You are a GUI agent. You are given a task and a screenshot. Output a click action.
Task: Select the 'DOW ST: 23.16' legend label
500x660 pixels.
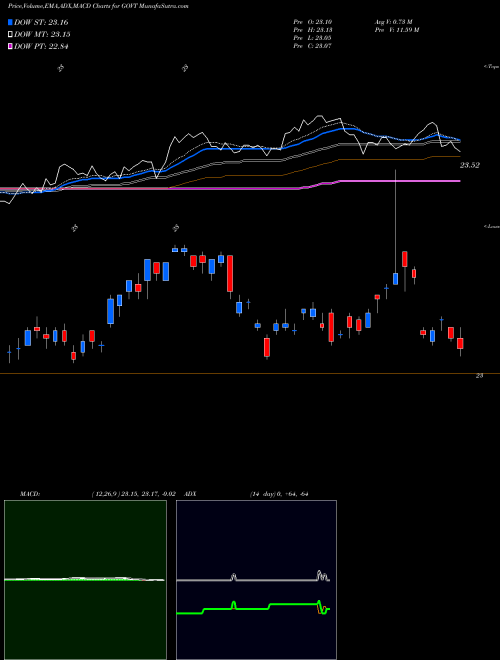pyautogui.click(x=41, y=22)
